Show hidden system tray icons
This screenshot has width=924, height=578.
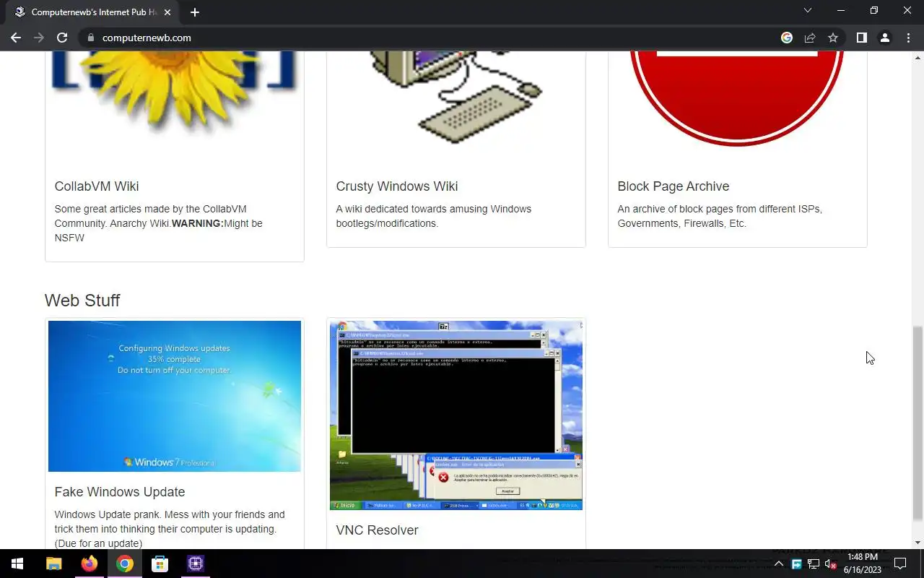tap(779, 564)
